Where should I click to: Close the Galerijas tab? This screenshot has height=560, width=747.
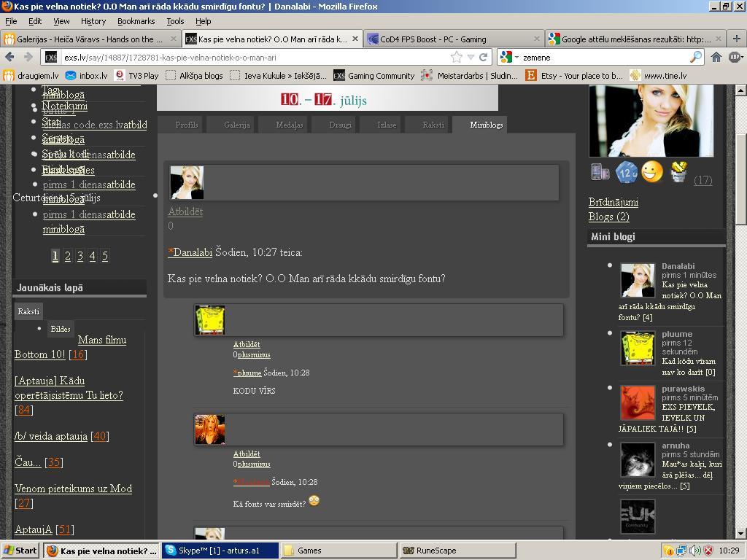[x=174, y=39]
